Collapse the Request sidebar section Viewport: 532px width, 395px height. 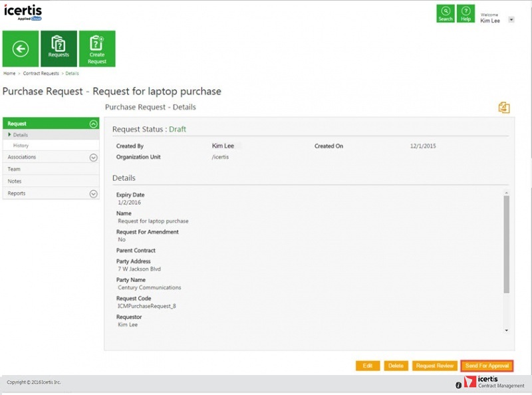pos(93,124)
